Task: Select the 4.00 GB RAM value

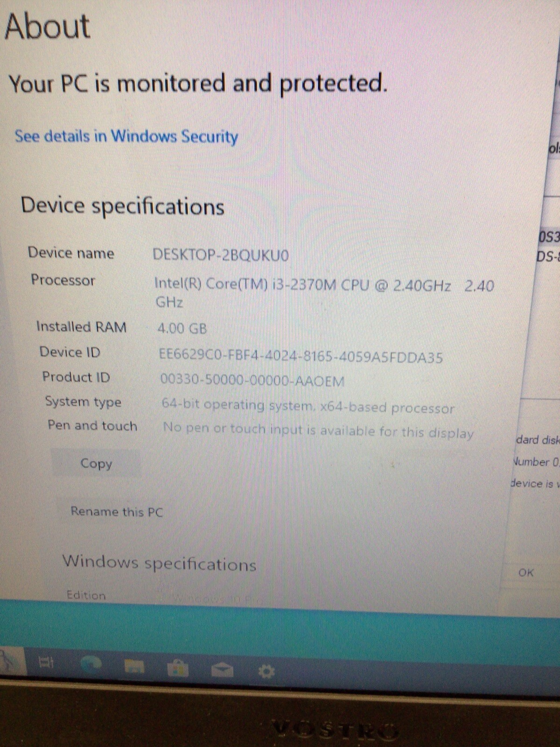Action: point(182,328)
